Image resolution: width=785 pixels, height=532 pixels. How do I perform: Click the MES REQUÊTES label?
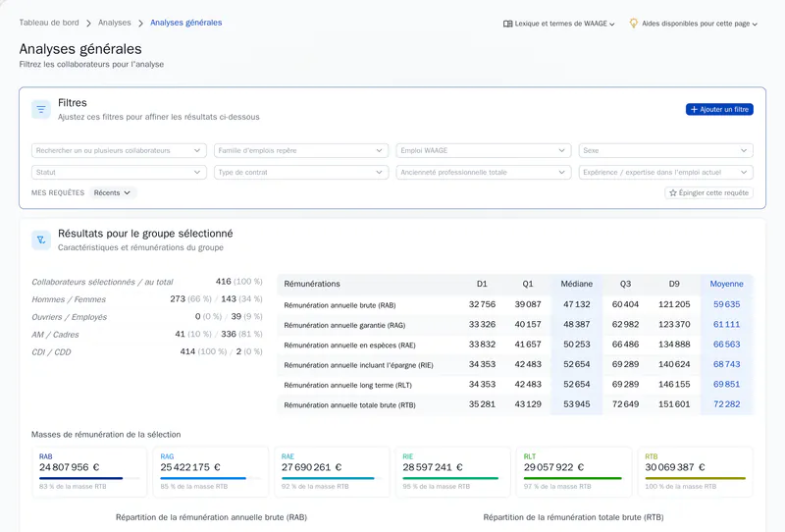(58, 192)
